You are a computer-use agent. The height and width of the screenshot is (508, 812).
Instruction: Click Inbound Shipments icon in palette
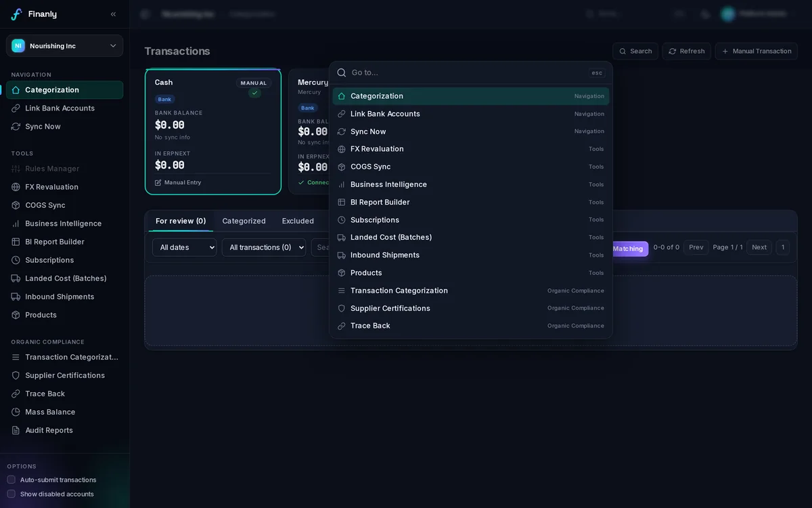coord(342,255)
